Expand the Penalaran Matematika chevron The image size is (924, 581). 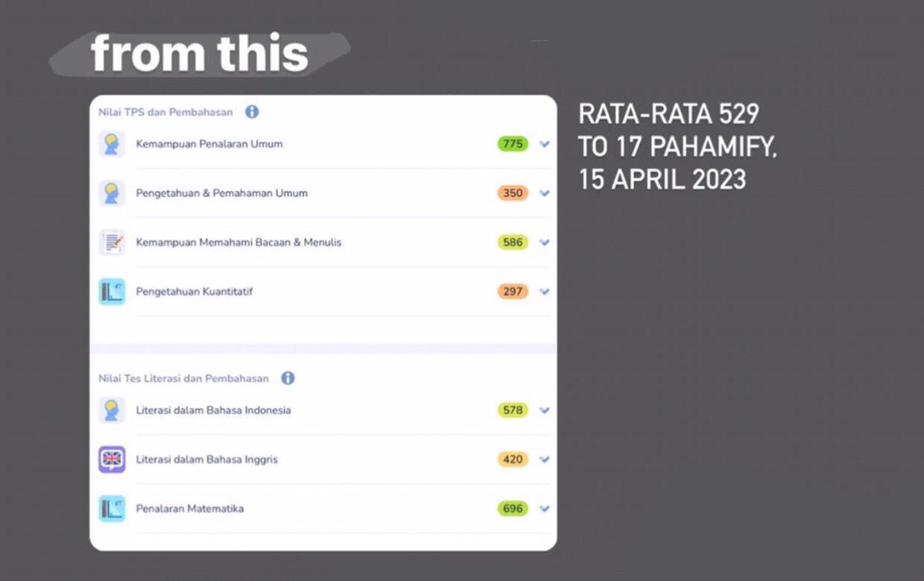coord(544,509)
